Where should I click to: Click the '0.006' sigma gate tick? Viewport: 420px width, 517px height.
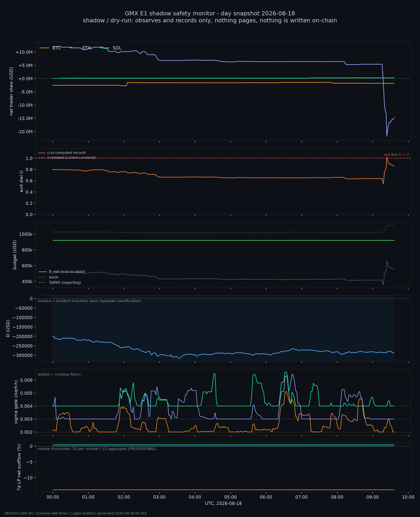click(x=26, y=380)
